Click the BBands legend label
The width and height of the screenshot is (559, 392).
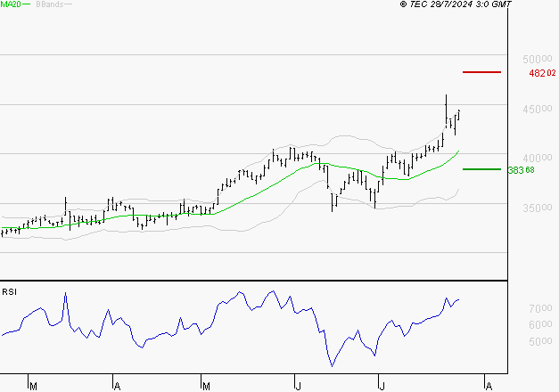click(50, 4)
